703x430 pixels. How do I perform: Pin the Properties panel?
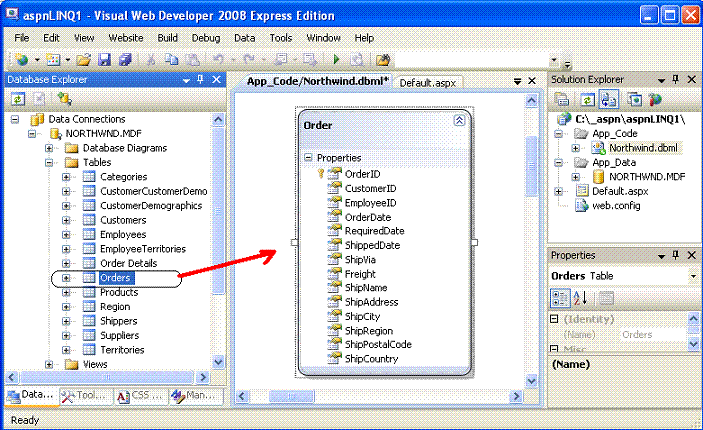pos(676,255)
